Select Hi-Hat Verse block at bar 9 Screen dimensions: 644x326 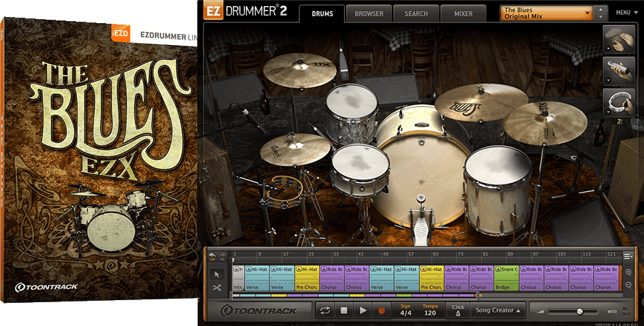point(257,278)
